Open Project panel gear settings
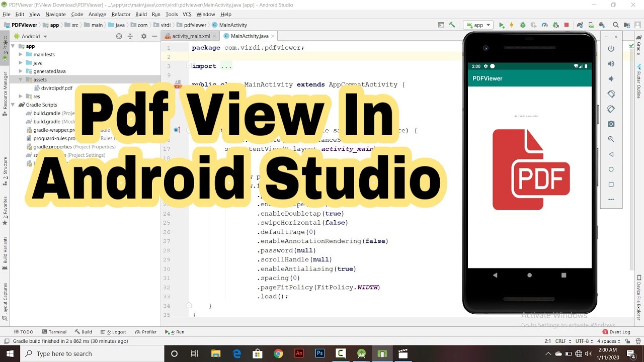Viewport: 644px width, 362px height. (x=143, y=36)
